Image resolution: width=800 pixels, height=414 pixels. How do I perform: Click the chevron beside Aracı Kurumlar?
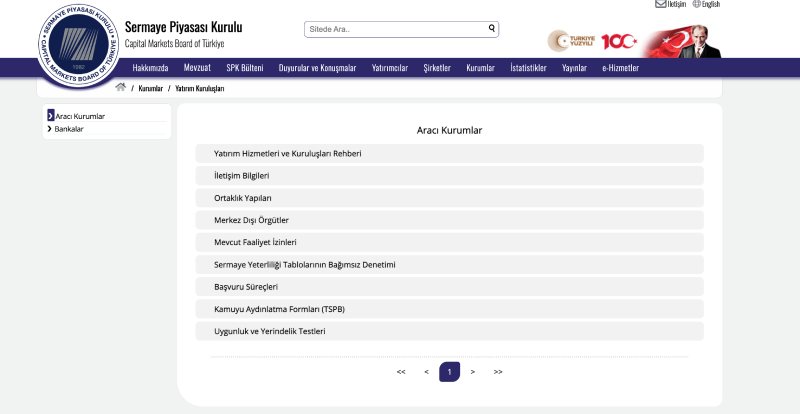click(x=51, y=115)
